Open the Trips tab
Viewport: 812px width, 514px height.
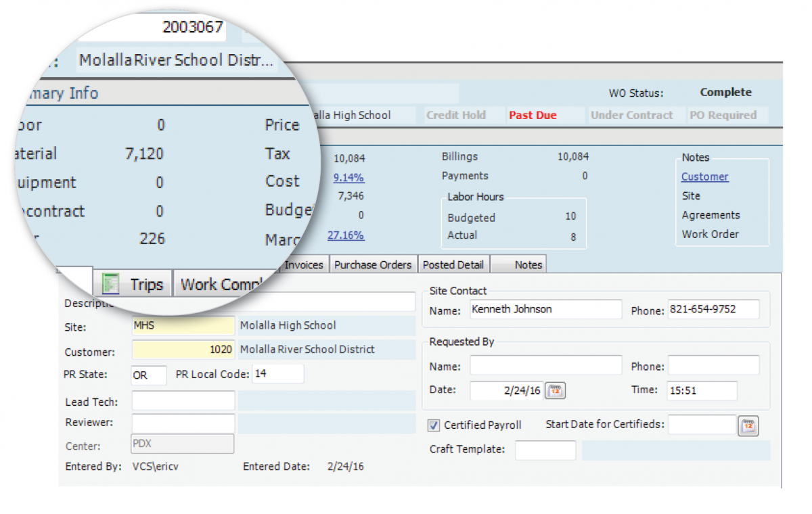coord(133,285)
